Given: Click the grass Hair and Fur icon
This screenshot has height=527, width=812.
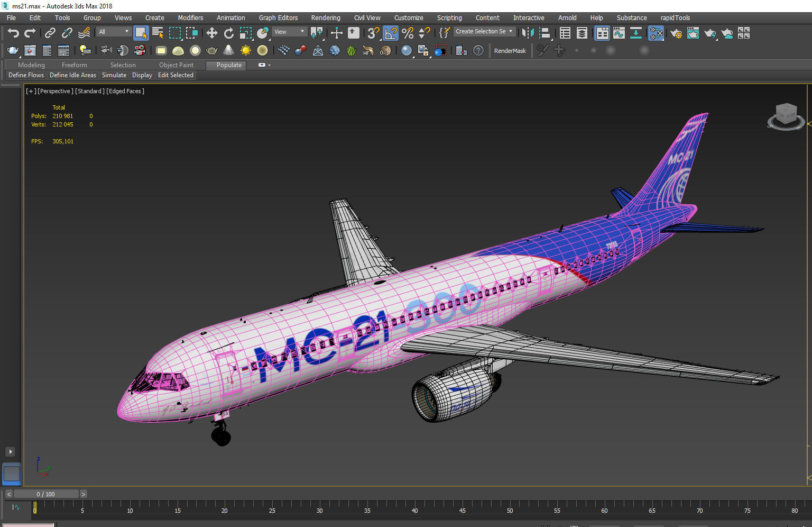Looking at the screenshot, I should (x=351, y=51).
